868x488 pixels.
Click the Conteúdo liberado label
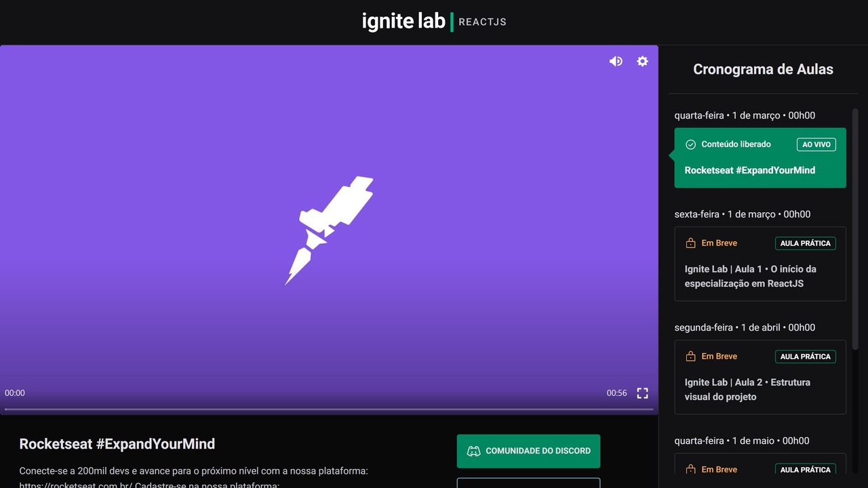[736, 144]
